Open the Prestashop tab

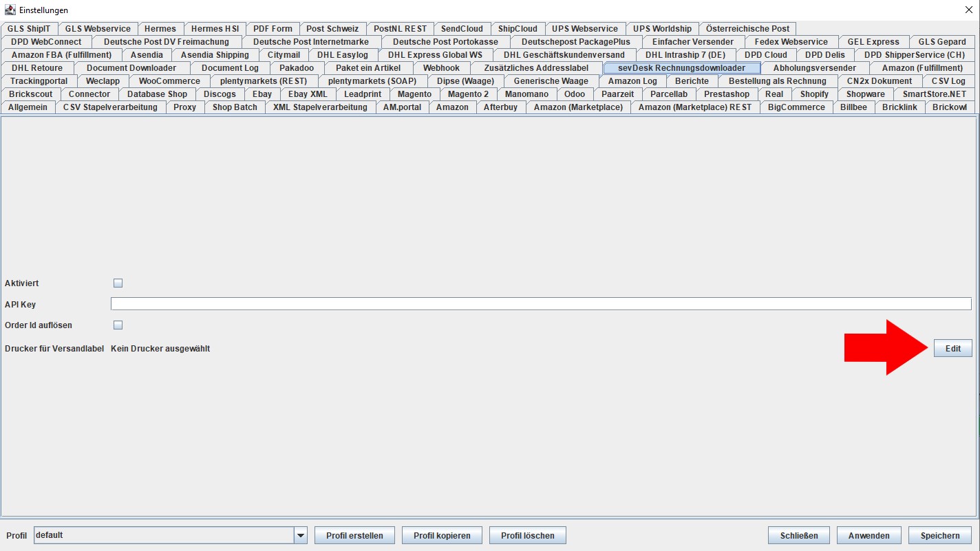coord(726,94)
